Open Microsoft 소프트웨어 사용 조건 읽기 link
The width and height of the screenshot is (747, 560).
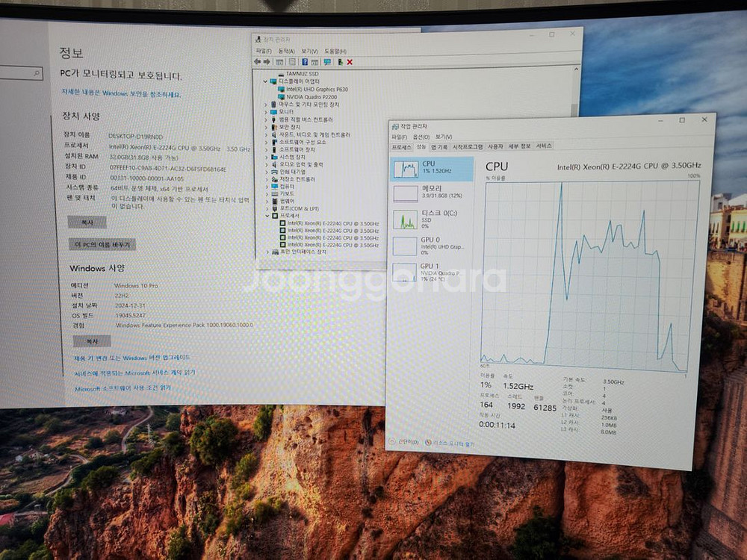coord(123,388)
